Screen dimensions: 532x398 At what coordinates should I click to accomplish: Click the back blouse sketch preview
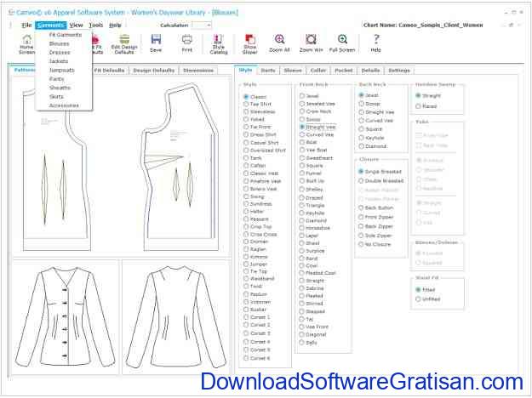[x=176, y=317]
